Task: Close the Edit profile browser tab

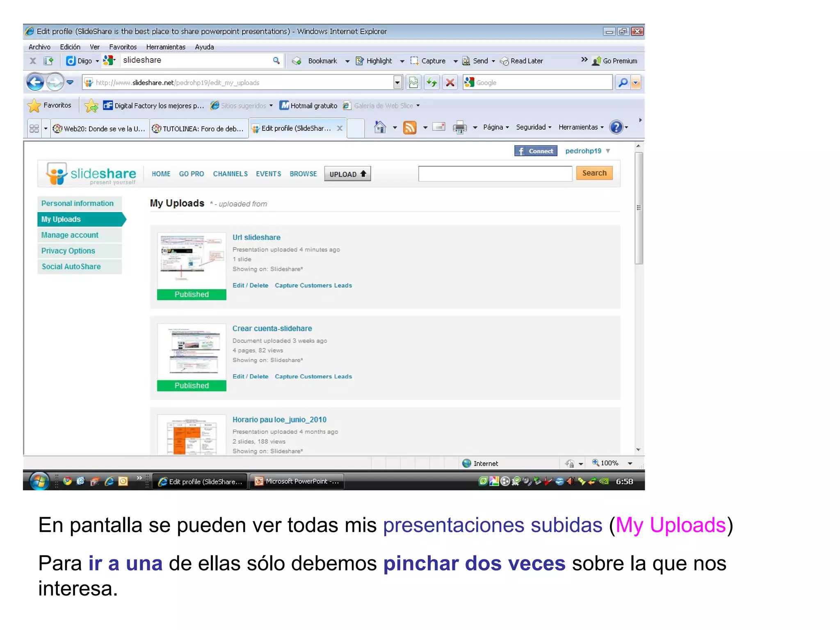Action: 340,128
